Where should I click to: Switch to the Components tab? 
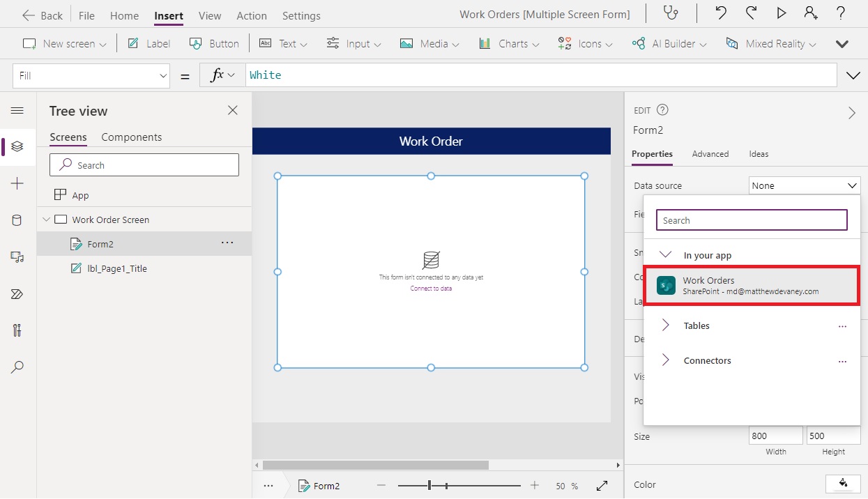(132, 137)
